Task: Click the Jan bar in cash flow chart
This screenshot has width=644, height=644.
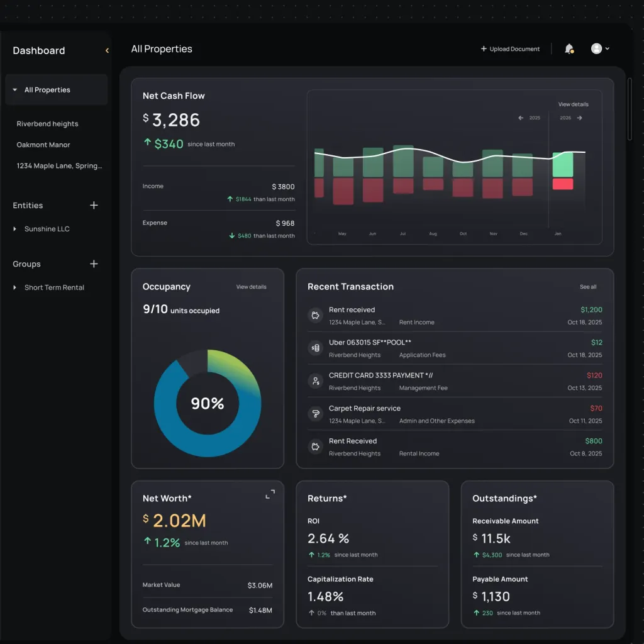Action: [562, 165]
